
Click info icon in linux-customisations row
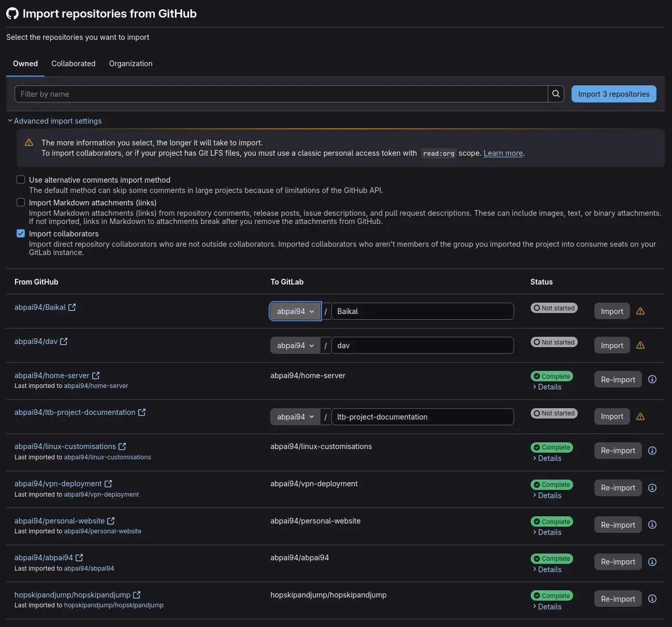tap(652, 451)
